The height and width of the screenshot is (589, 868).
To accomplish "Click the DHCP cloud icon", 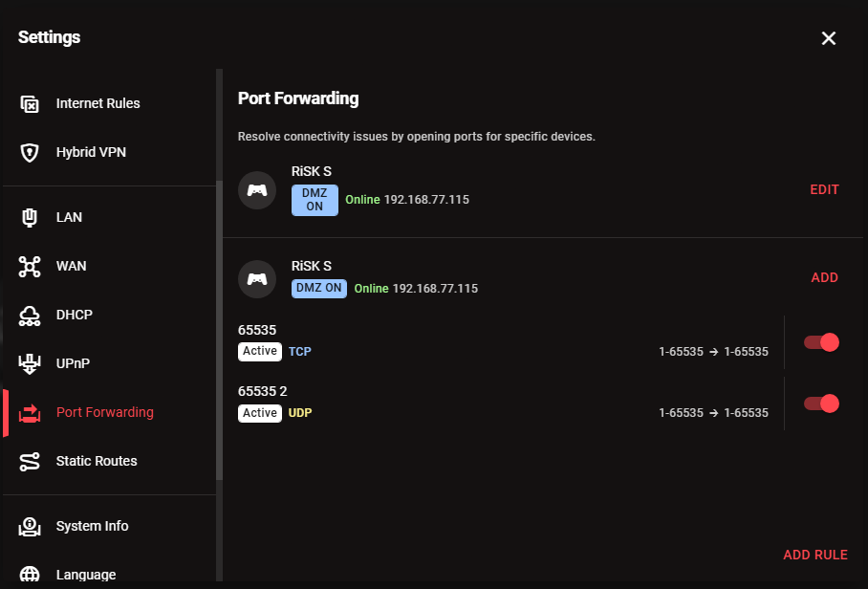I will click(30, 315).
